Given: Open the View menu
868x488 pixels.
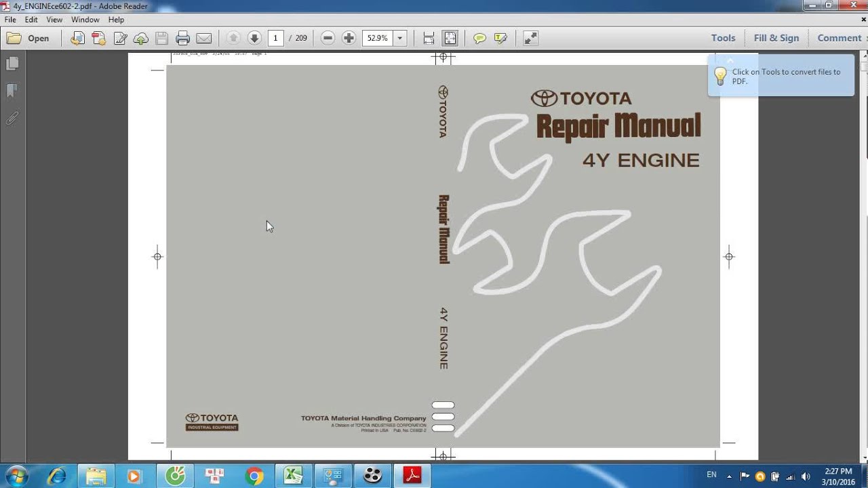Looking at the screenshot, I should pos(54,20).
